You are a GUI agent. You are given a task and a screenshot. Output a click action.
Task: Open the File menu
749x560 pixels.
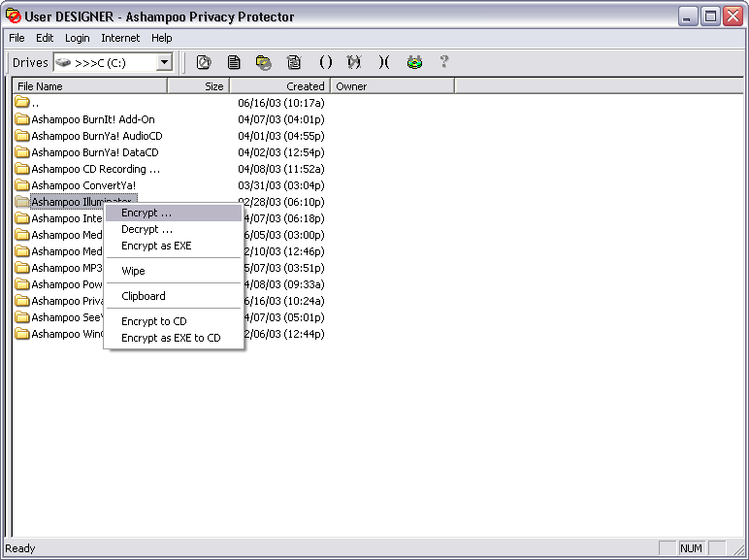point(16,38)
